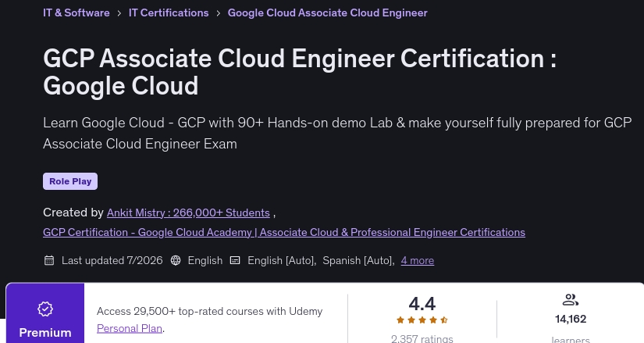Open Google Cloud Associate Cloud Engineer breadcrumb
Viewport: 644px width, 343px height.
pos(327,13)
